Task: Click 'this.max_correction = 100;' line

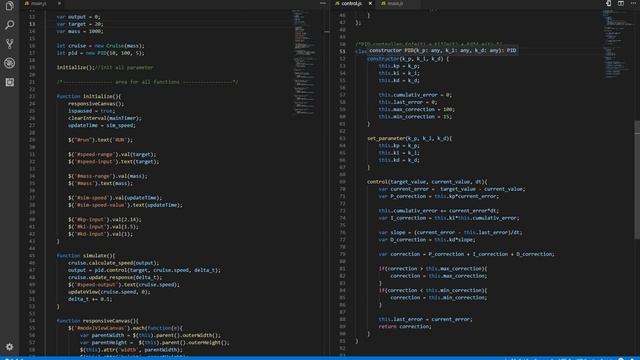Action: [416, 110]
